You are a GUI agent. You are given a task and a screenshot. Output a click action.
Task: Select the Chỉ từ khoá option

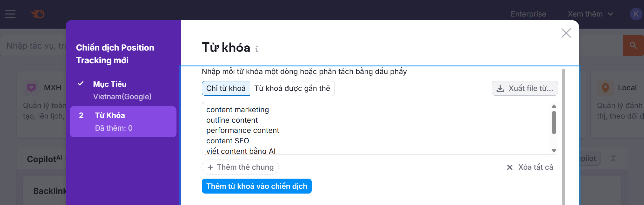pyautogui.click(x=226, y=88)
